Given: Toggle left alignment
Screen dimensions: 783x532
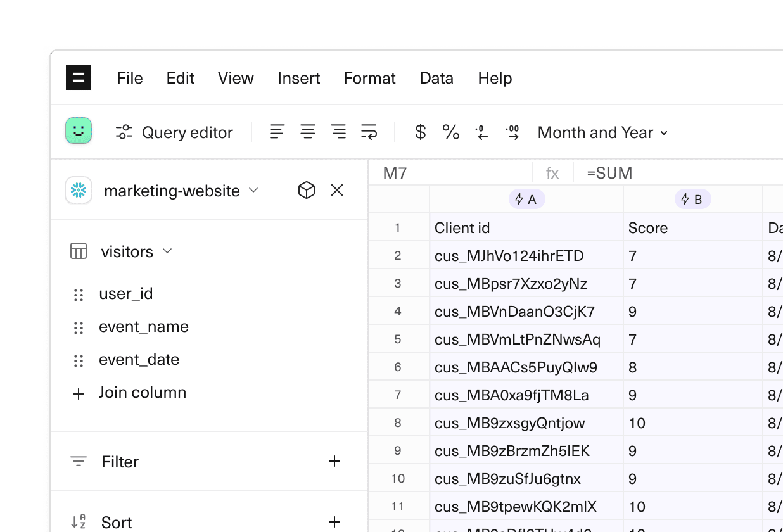Looking at the screenshot, I should click(277, 131).
